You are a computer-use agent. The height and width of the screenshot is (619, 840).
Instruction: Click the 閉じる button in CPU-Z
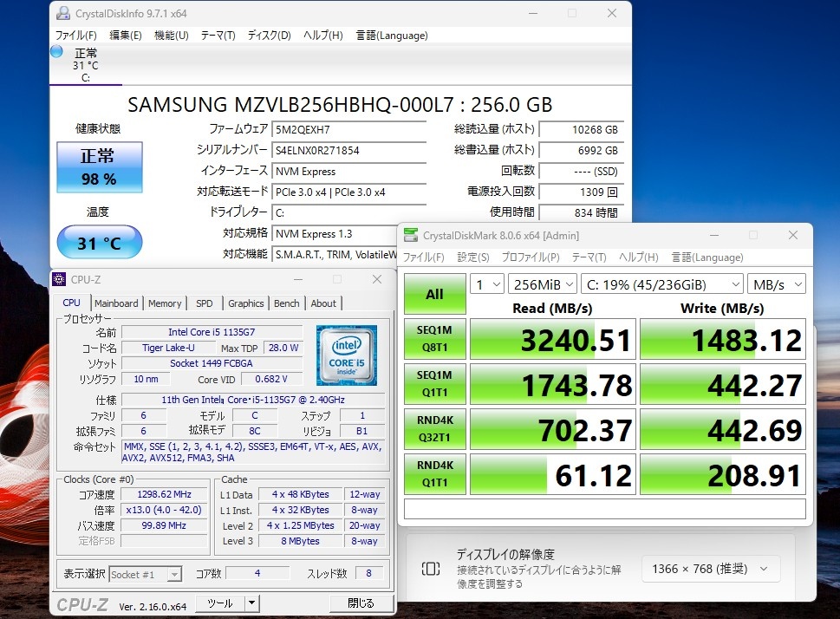(361, 603)
